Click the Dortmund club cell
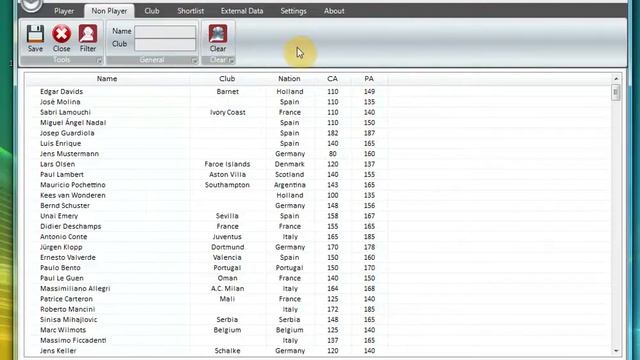The width and height of the screenshot is (640, 360). click(227, 247)
